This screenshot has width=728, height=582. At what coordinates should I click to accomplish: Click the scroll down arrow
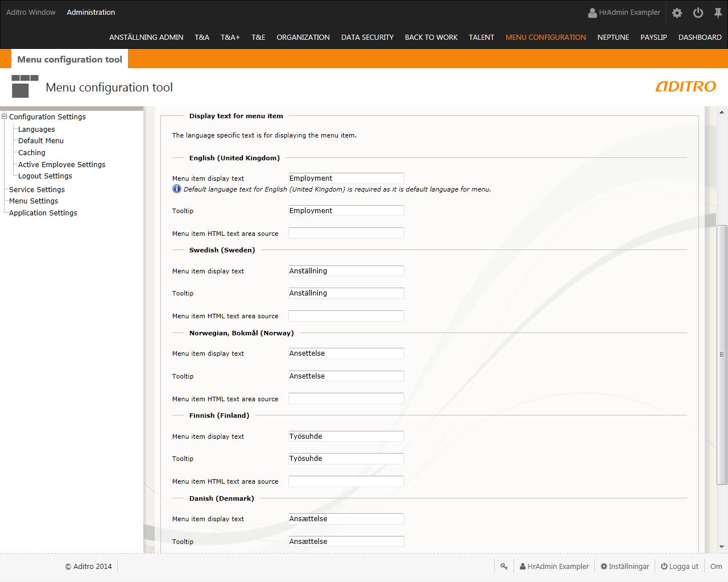pyautogui.click(x=722, y=547)
